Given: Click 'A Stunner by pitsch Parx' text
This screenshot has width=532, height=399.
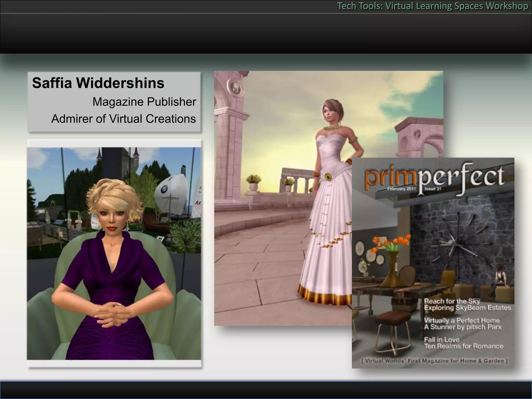Looking at the screenshot, I should (463, 327).
